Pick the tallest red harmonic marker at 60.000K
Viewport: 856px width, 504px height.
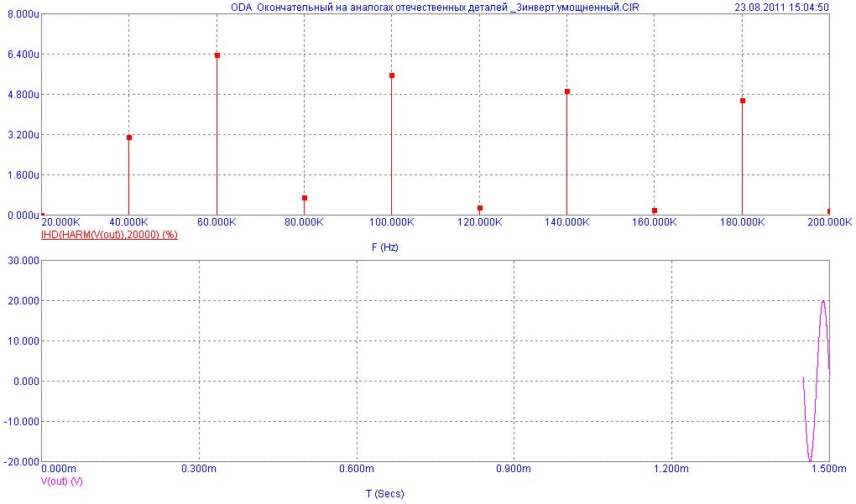point(217,55)
